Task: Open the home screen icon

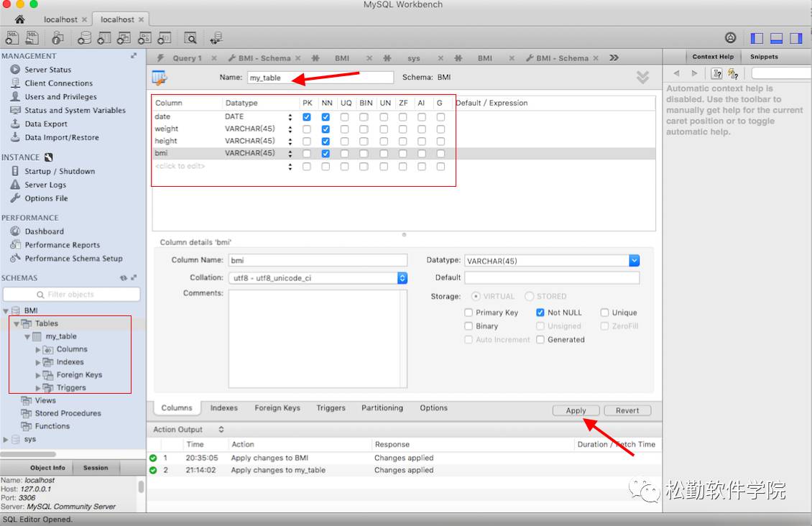Action: point(19,19)
